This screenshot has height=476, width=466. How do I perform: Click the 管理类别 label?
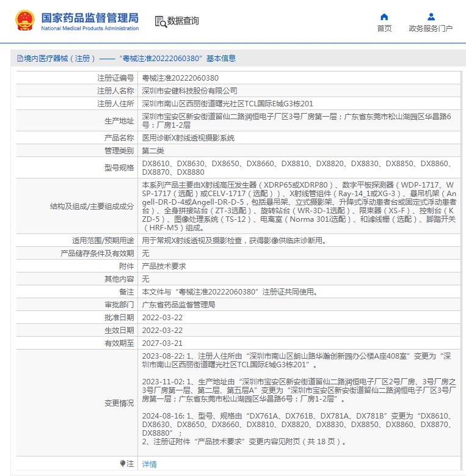click(x=119, y=150)
